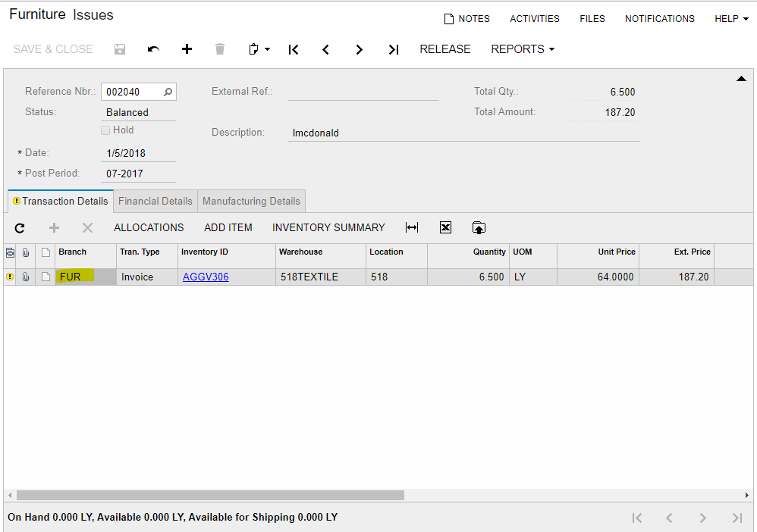Jump to last record icon
Image resolution: width=757 pixels, height=532 pixels.
pyautogui.click(x=393, y=49)
